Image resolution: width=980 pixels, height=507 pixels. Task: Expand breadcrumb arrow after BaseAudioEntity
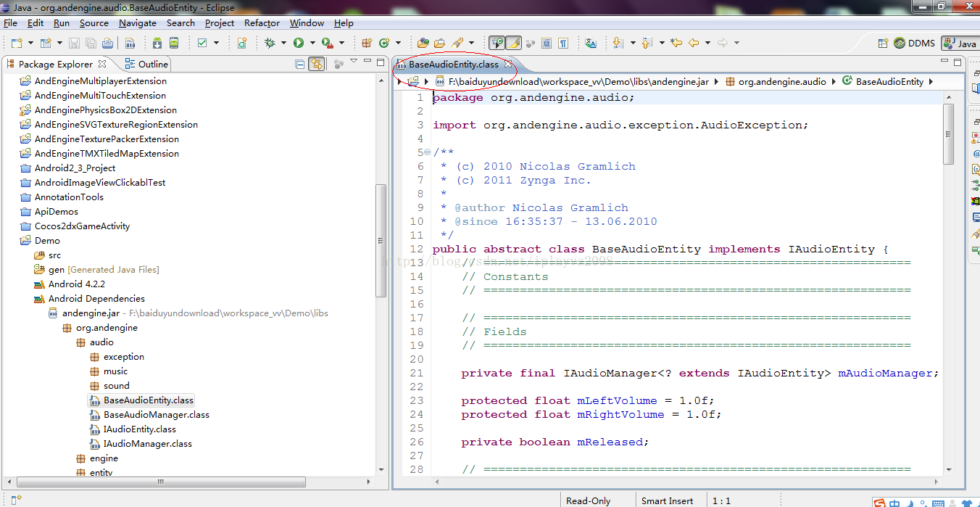tap(931, 82)
